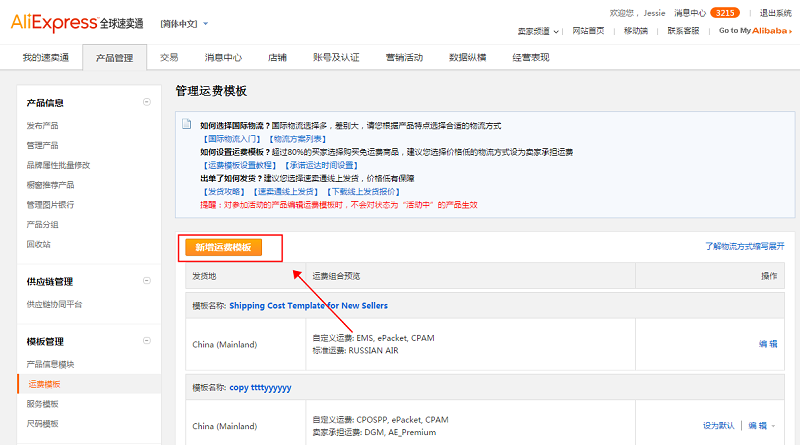Open 承诺运达时间设置 link
Viewport: 800px width, 445px height.
pyautogui.click(x=321, y=165)
